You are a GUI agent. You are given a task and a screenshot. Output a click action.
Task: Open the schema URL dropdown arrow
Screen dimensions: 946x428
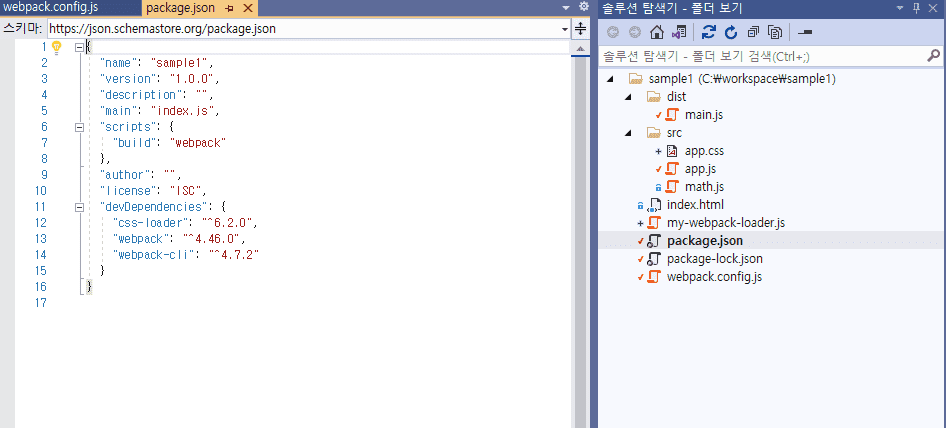(x=565, y=28)
